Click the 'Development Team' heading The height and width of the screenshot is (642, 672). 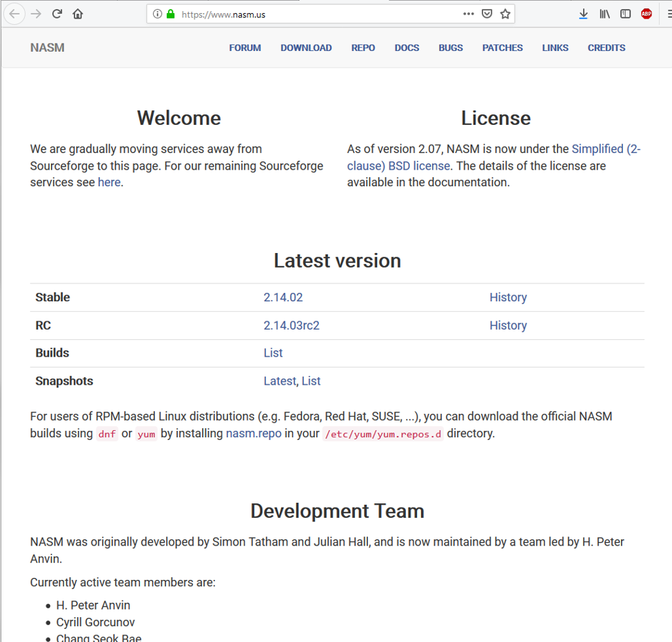click(337, 511)
